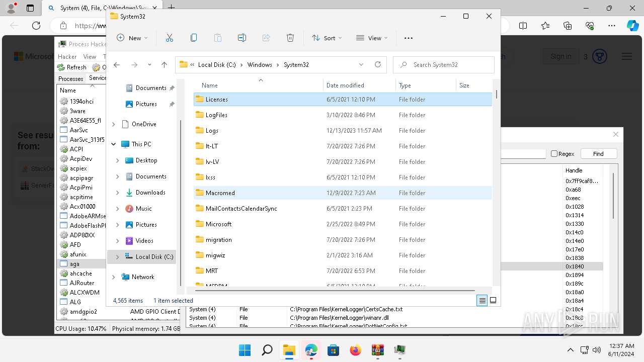Image resolution: width=644 pixels, height=362 pixels.
Task: Click the Paste icon in Explorer toolbar
Action: (218, 38)
